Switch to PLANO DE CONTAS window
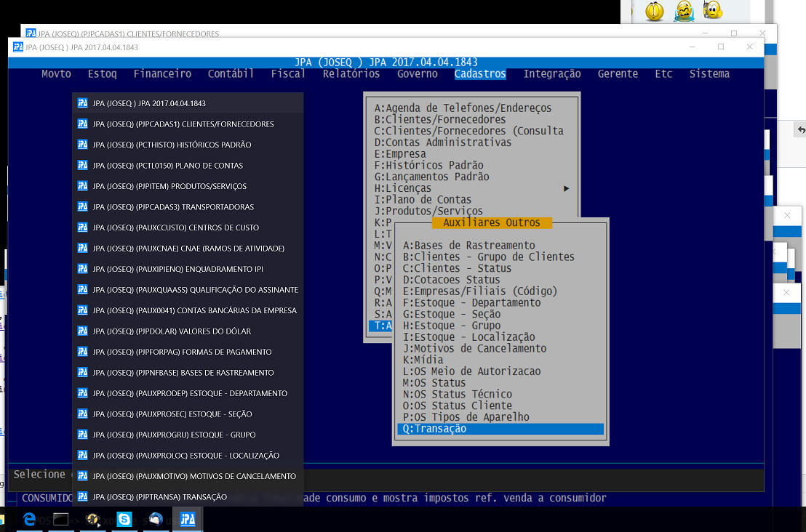Image resolution: width=806 pixels, height=532 pixels. [x=188, y=166]
